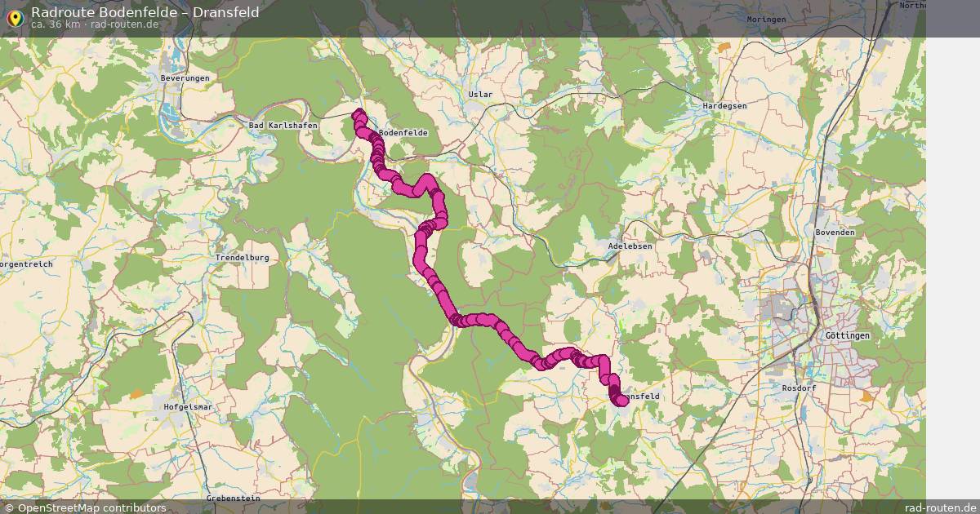Select the Moringen label at top
Viewport: 980px width, 514px height.
[766, 19]
